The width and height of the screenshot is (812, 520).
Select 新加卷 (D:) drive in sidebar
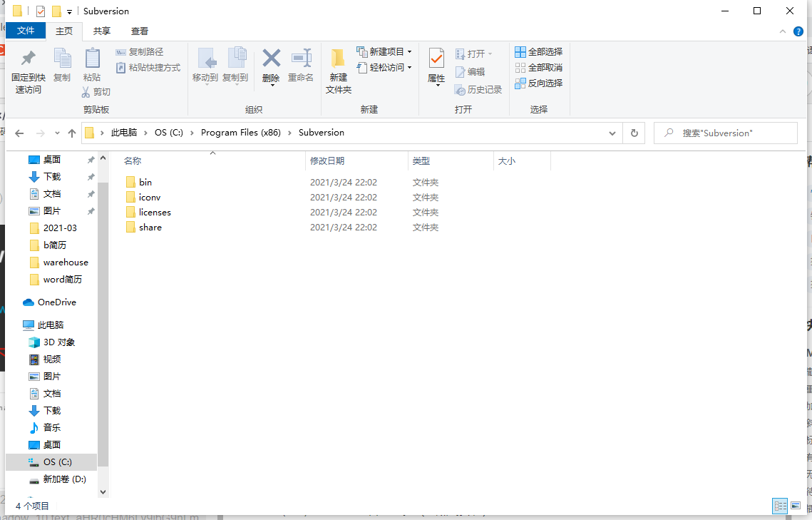pyautogui.click(x=64, y=479)
